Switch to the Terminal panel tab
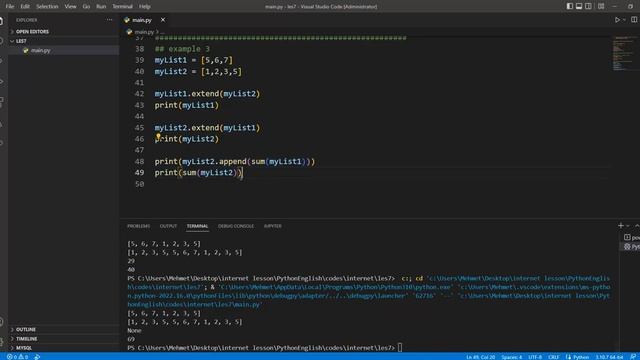Screen dimensions: 640x360 (x=198, y=226)
